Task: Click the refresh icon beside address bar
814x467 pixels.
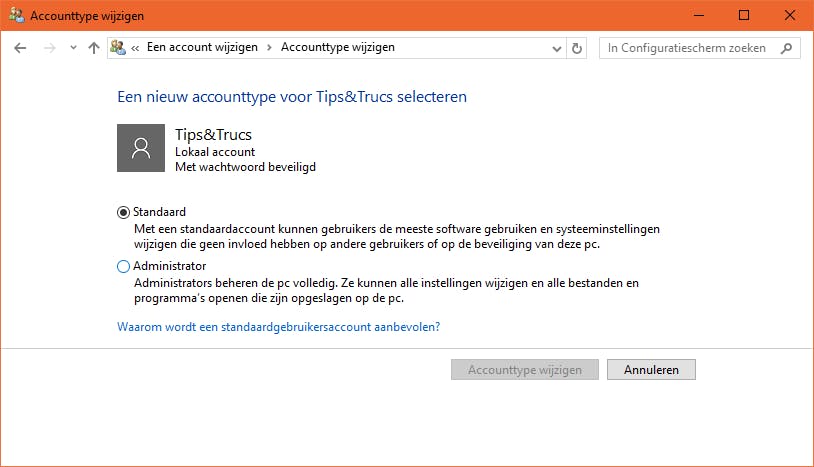Action: click(577, 48)
